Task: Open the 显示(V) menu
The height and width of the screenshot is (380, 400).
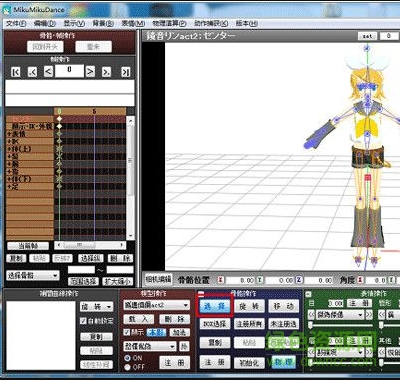Action: [74, 23]
